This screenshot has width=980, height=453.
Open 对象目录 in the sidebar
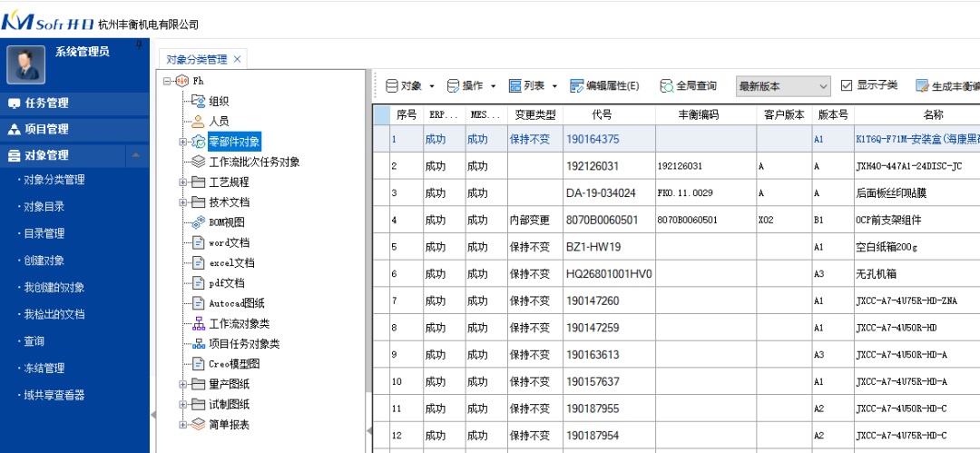pos(44,206)
